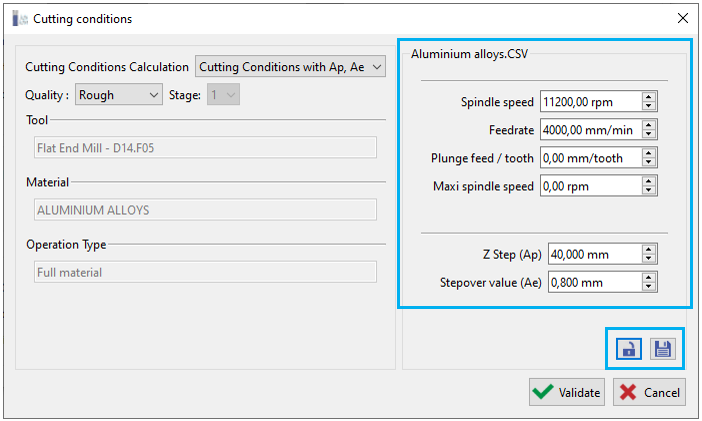Increase Plunge feed per tooth value
Screen dimensions: 702x421
click(649, 153)
